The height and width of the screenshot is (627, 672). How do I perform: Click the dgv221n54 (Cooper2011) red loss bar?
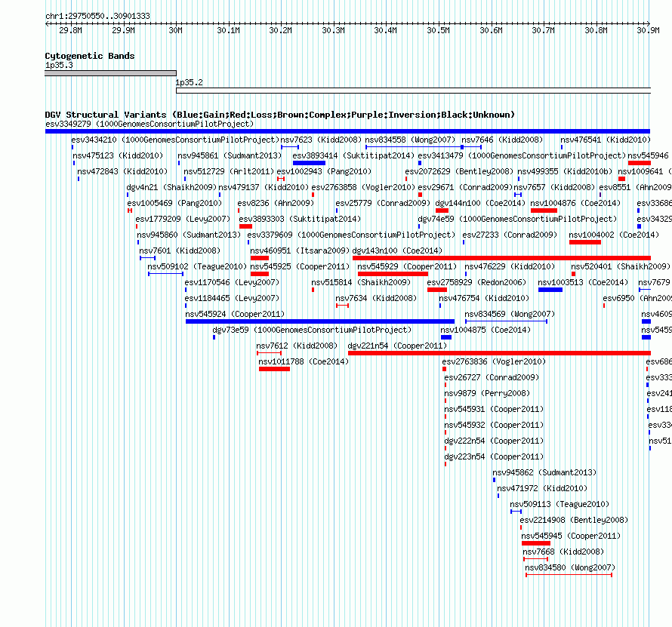click(x=499, y=353)
